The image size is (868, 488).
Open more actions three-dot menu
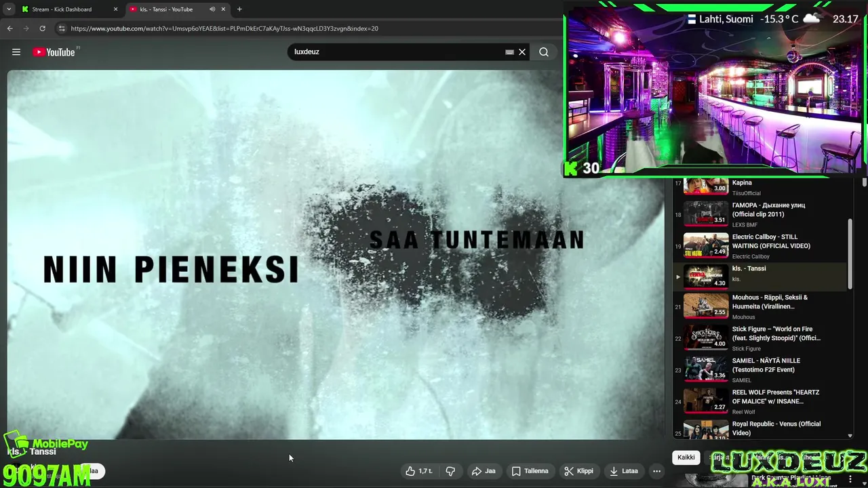(656, 471)
